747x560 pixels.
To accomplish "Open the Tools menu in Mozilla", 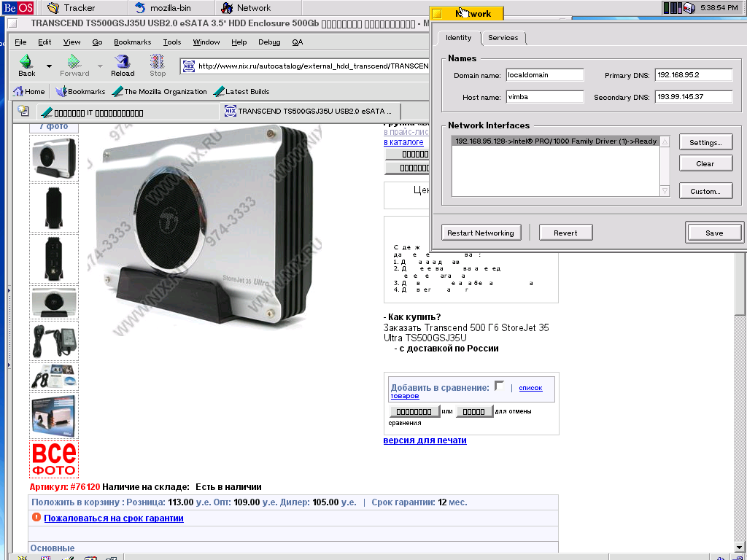I will [x=172, y=42].
